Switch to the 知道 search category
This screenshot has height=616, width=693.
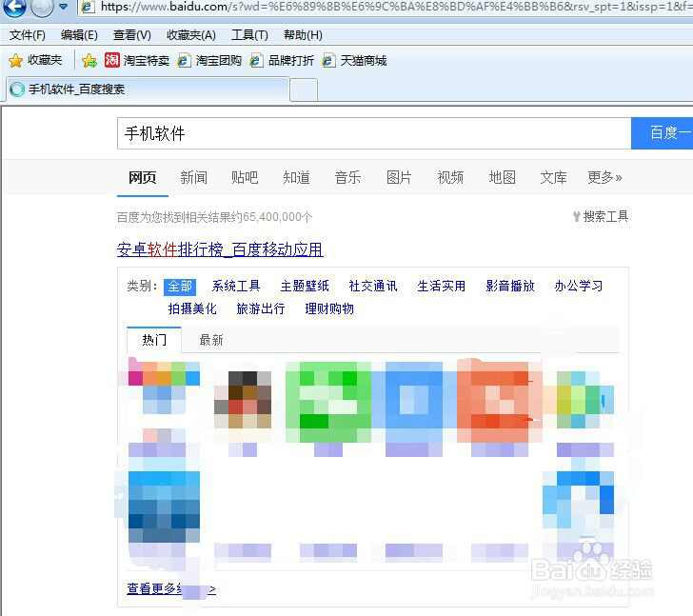point(296,178)
